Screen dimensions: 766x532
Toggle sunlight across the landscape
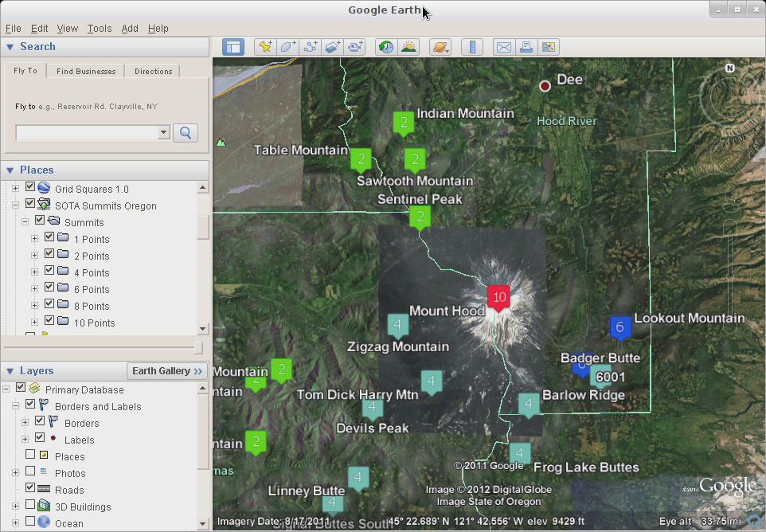pos(408,48)
